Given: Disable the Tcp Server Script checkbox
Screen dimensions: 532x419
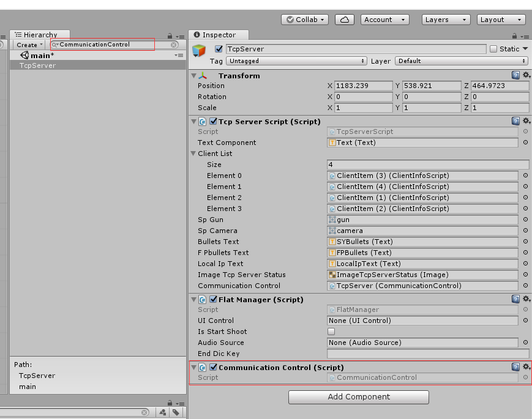Looking at the screenshot, I should [x=214, y=121].
